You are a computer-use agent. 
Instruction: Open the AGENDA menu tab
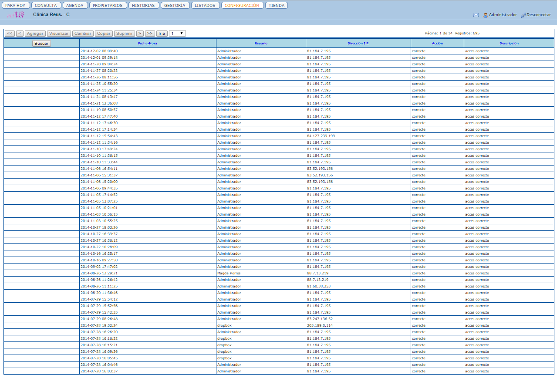(x=74, y=6)
